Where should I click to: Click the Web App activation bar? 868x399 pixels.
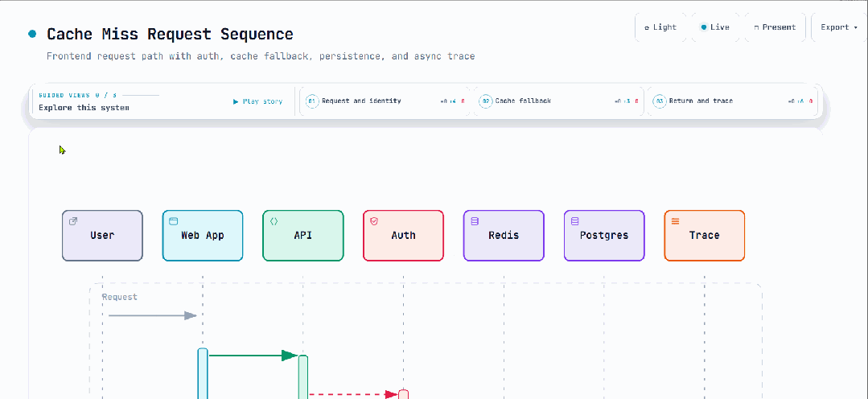coord(203,373)
